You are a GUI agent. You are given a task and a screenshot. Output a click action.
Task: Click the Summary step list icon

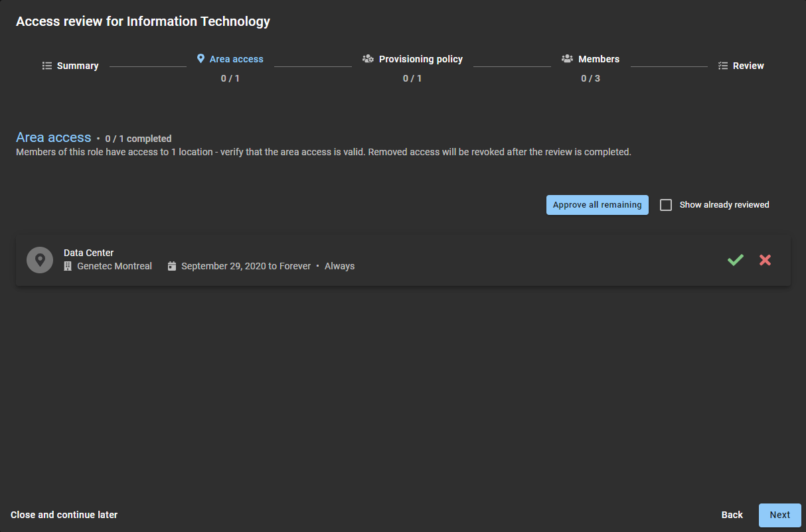point(47,66)
